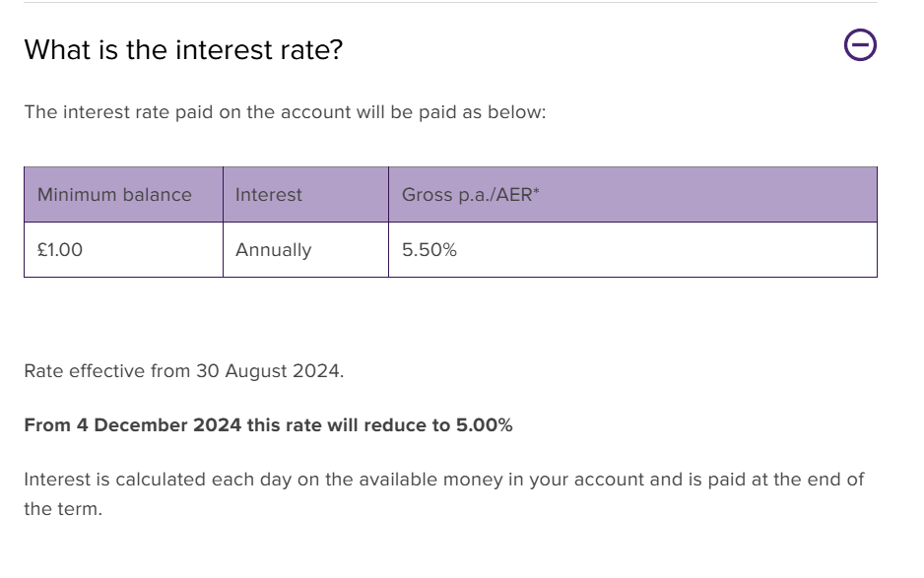924x578 pixels.
Task: Click the Gross p.a./AER* column header
Action: coord(632,194)
